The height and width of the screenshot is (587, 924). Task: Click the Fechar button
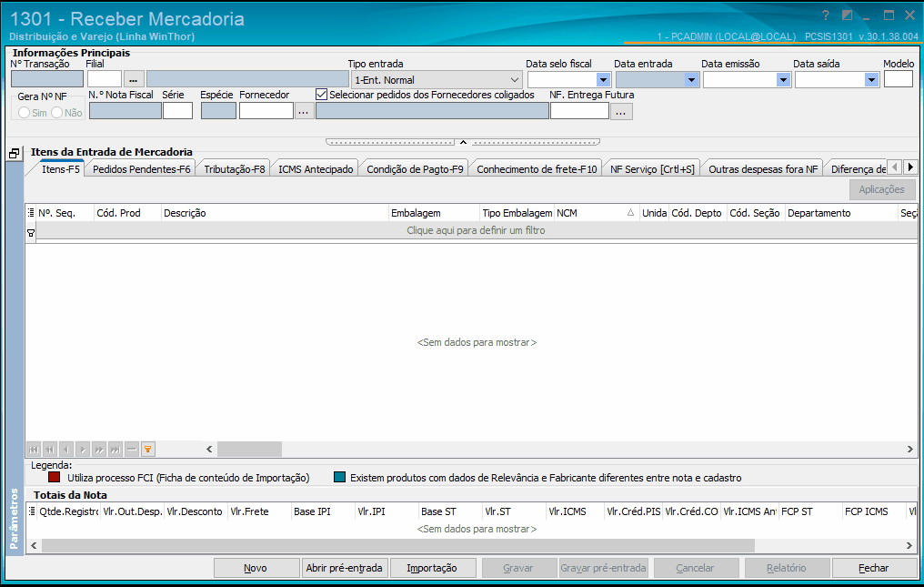point(873,568)
